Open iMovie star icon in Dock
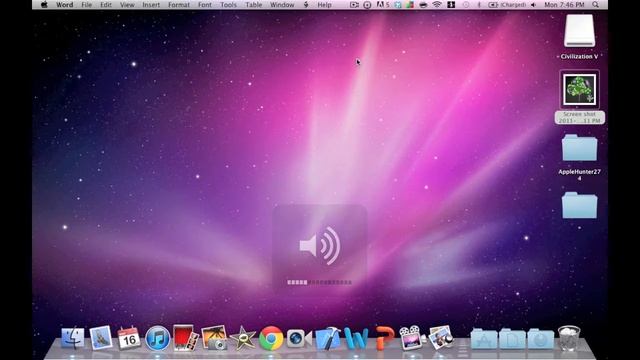The width and height of the screenshot is (640, 360). (243, 338)
